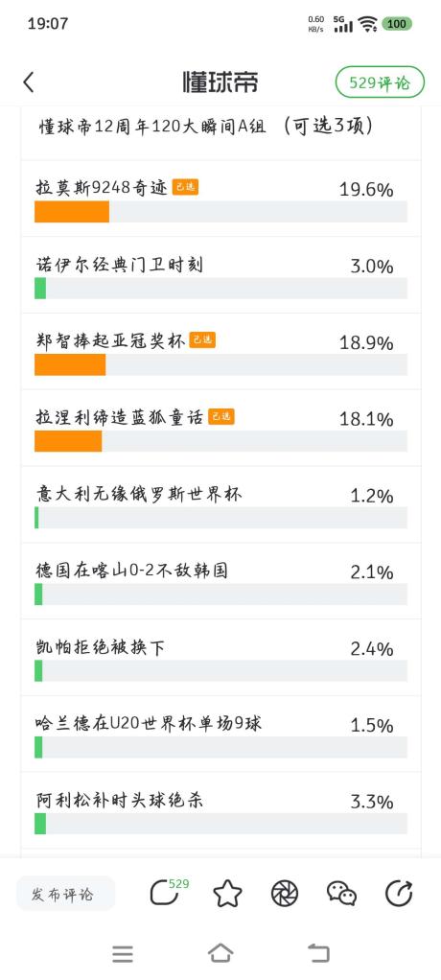Image resolution: width=441 pixels, height=980 pixels.
Task: Select poll option 阿利松补时头球绝杀
Action: click(x=220, y=810)
